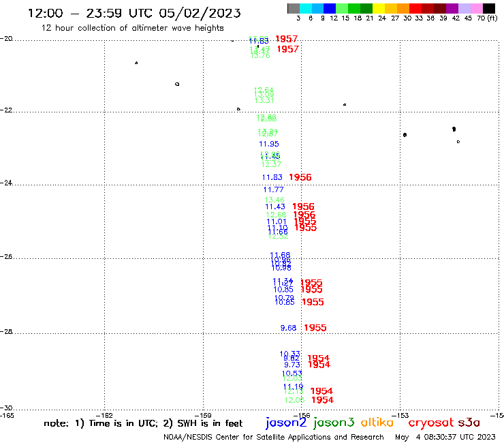Click the title '12:00 – 23:59 UTC 05/02/2023'
This screenshot has width=504, height=443.
[x=134, y=14]
